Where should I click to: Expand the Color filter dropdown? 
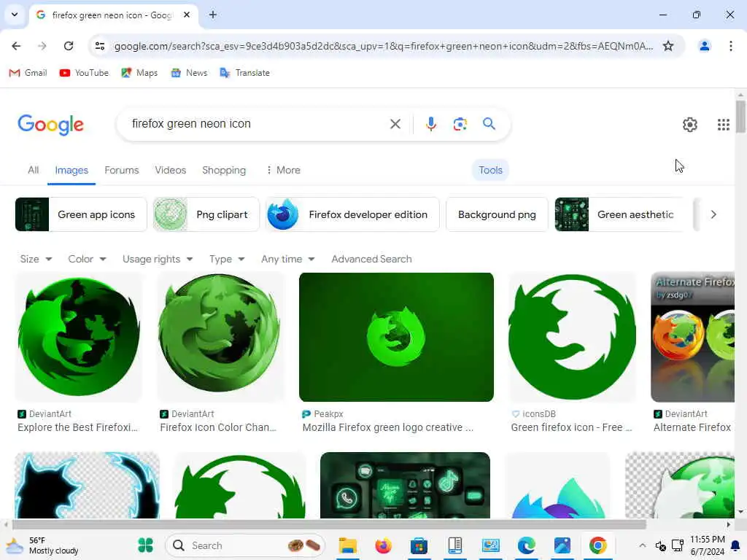[88, 259]
